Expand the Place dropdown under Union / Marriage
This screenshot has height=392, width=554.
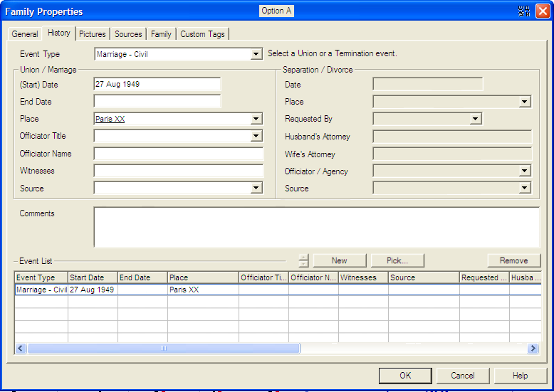tap(256, 120)
